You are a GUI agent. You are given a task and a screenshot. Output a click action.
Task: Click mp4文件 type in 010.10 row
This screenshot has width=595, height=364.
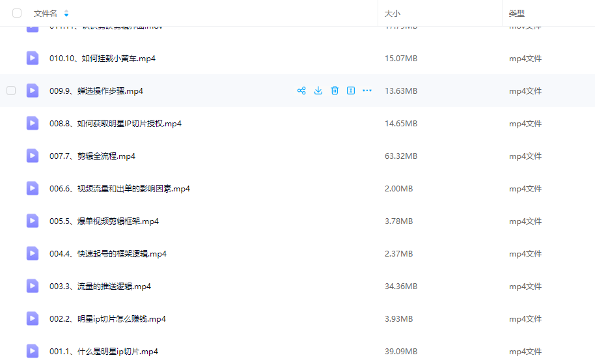[x=525, y=59]
